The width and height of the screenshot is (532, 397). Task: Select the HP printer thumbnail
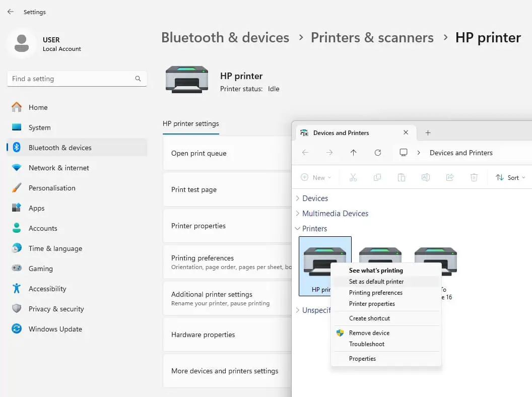(325, 260)
